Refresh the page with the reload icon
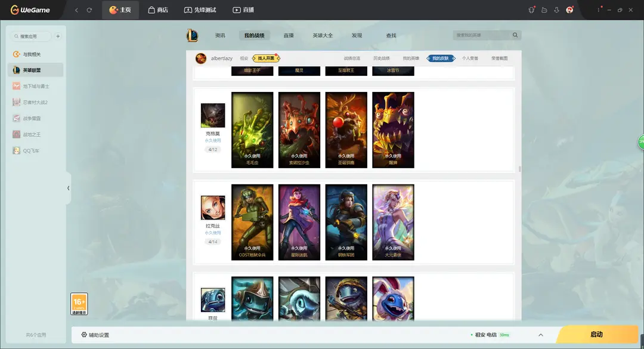 [x=89, y=10]
